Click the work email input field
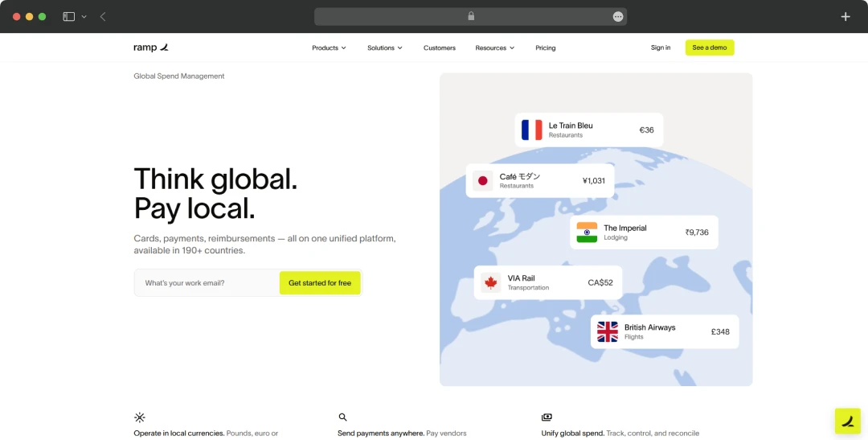 207,283
